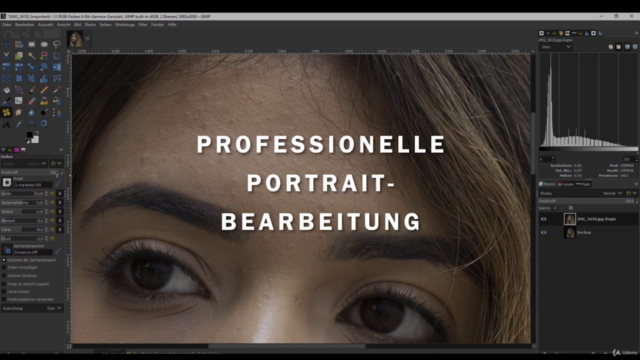Open layers panel configuration menu

(637, 184)
